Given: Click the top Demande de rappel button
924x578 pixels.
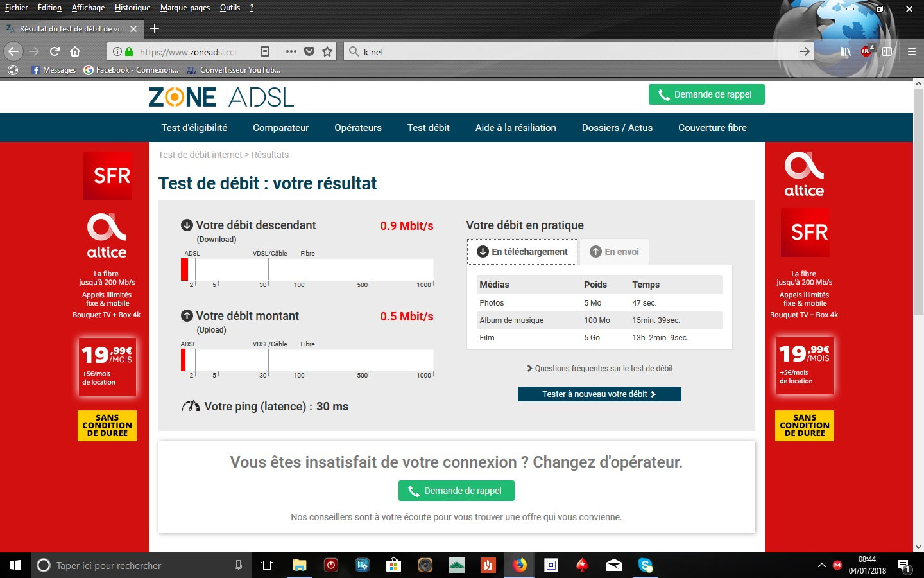Looking at the screenshot, I should click(x=706, y=94).
